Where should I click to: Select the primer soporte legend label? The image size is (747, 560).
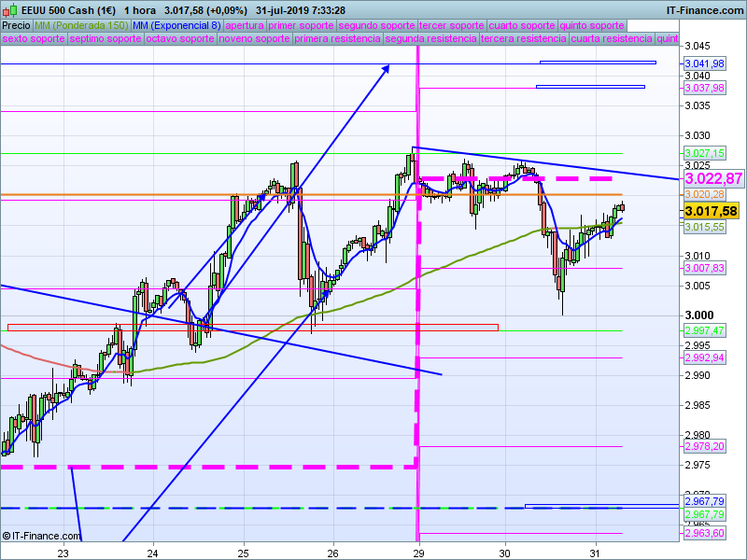(x=302, y=25)
